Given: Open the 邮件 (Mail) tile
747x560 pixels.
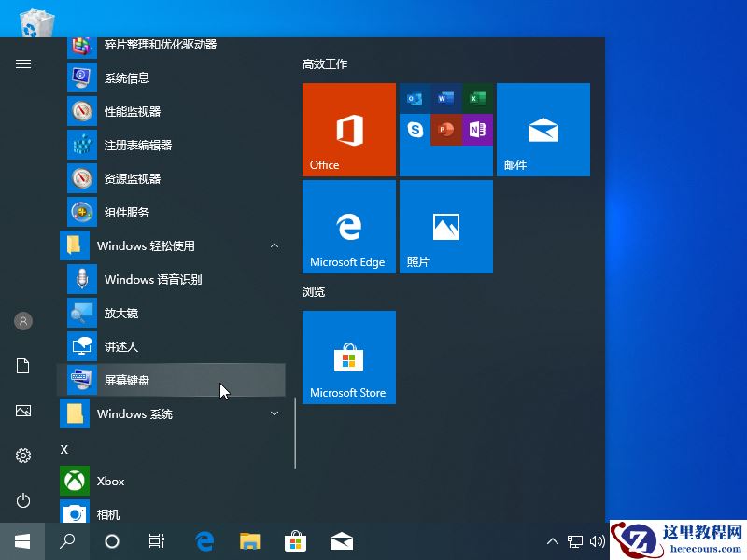Looking at the screenshot, I should pos(543,129).
